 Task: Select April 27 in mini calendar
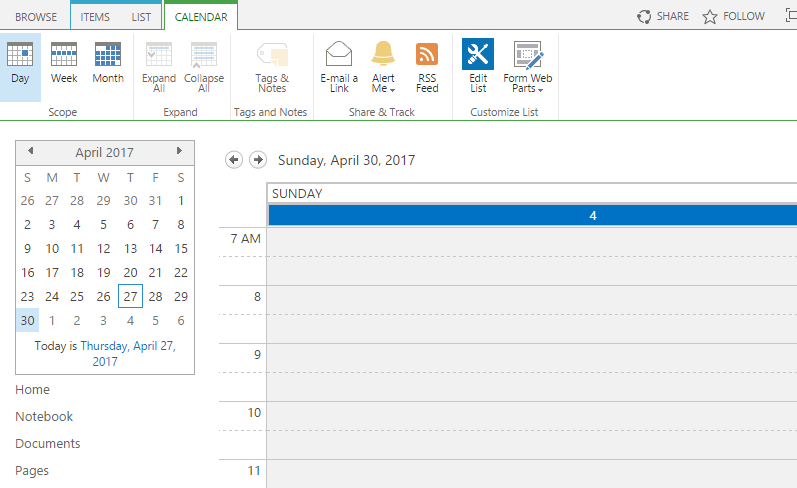tap(130, 296)
